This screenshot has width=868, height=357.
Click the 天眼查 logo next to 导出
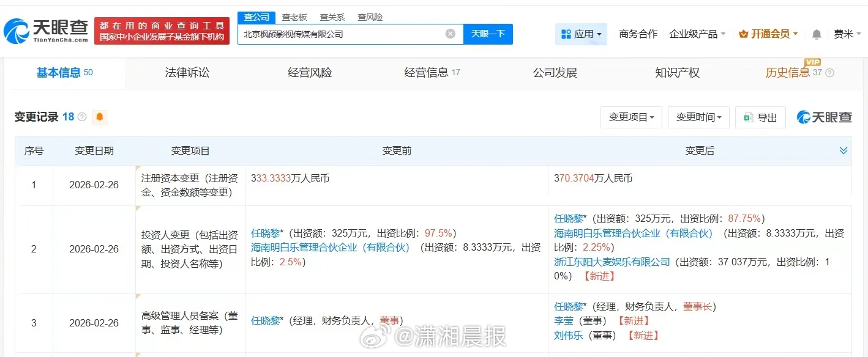(824, 117)
